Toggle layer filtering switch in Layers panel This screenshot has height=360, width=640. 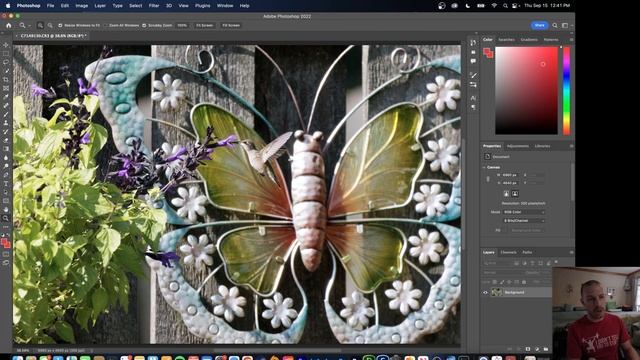click(556, 262)
